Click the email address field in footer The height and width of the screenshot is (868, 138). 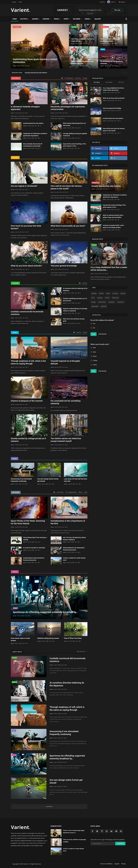point(103,843)
